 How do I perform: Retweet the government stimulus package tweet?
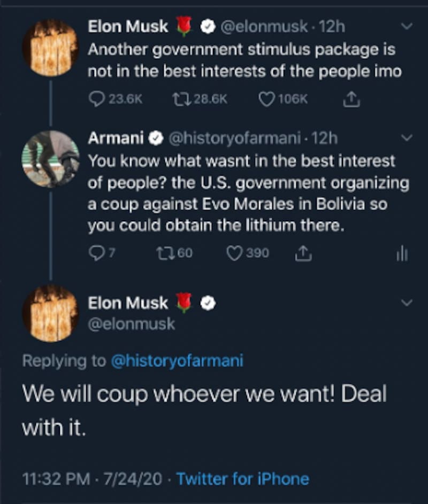[181, 99]
